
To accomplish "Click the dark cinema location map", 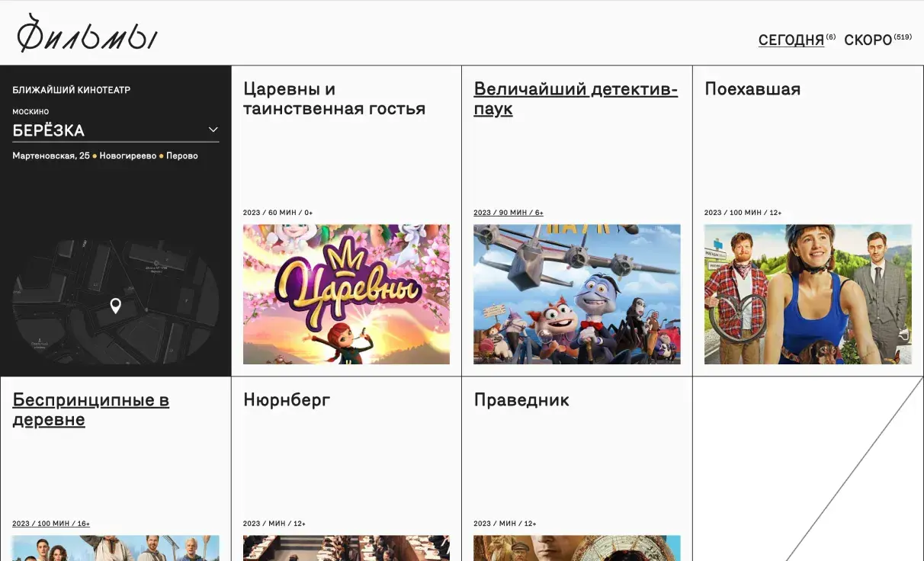I will 116,303.
